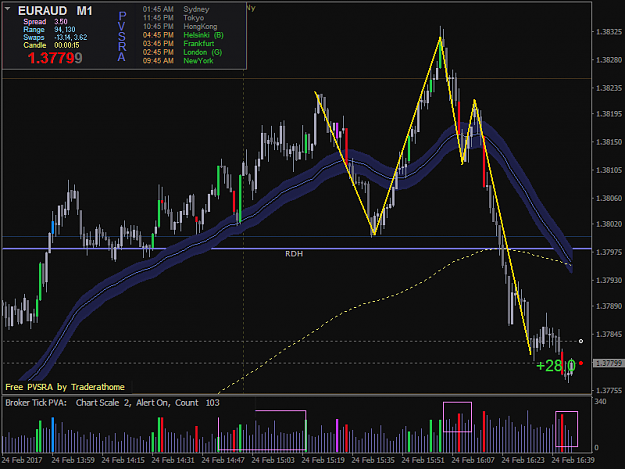Click the Count 103 text
Image resolution: width=625 pixels, height=469 pixels.
coord(197,403)
